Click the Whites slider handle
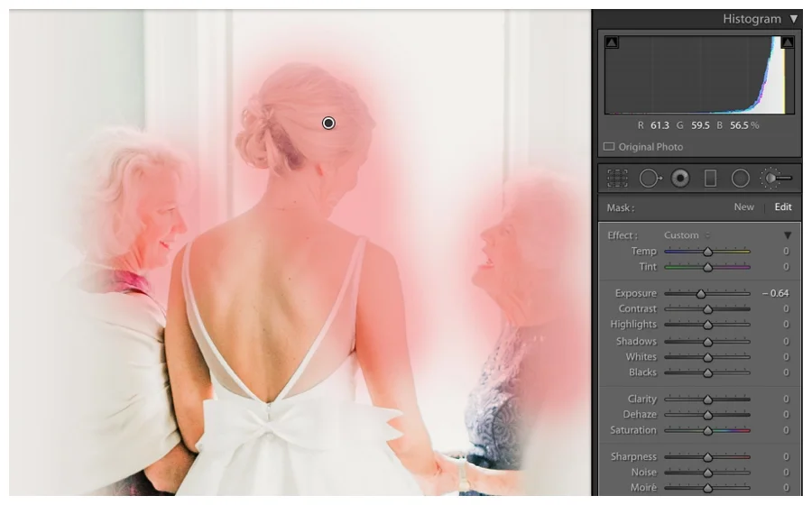 (x=707, y=357)
